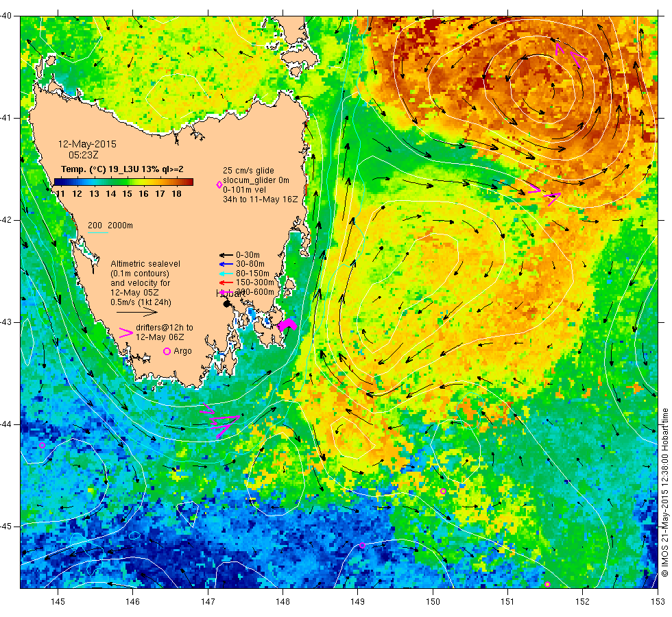The height and width of the screenshot is (617, 672).
Task: Click the 12-May 05Z velocity date text
Action: 134,293
